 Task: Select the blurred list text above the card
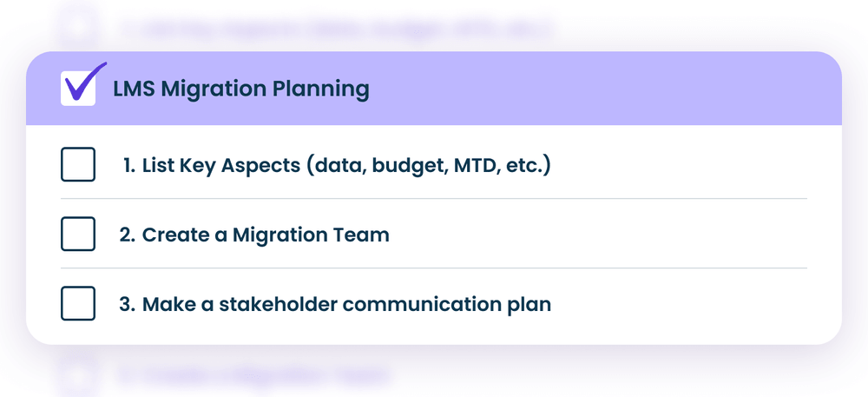tap(334, 28)
